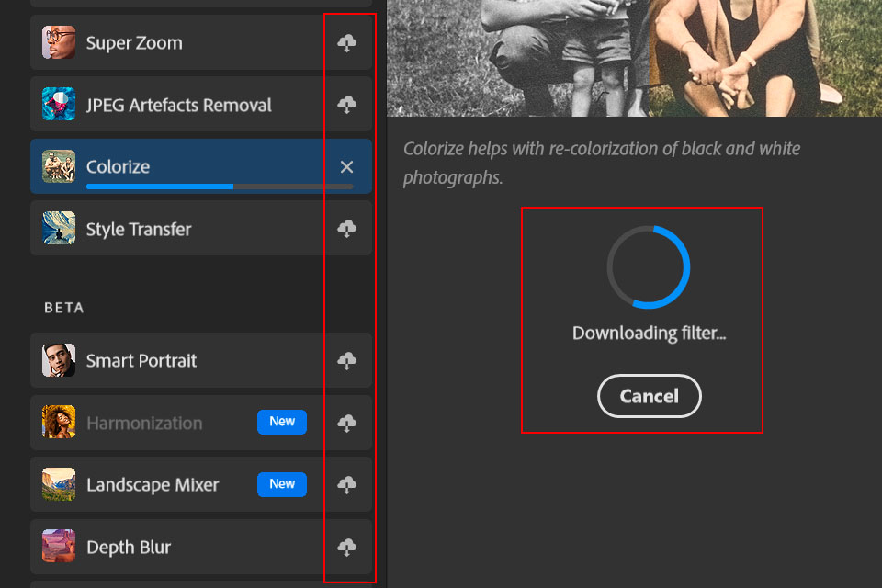This screenshot has width=882, height=588.
Task: Select the Depth Blur filter label
Action: [x=129, y=548]
